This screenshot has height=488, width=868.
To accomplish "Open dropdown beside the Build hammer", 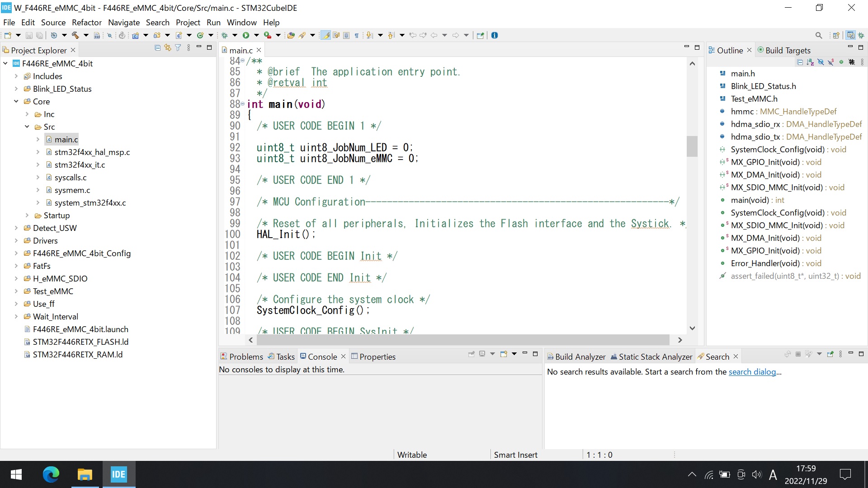I will click(x=86, y=35).
